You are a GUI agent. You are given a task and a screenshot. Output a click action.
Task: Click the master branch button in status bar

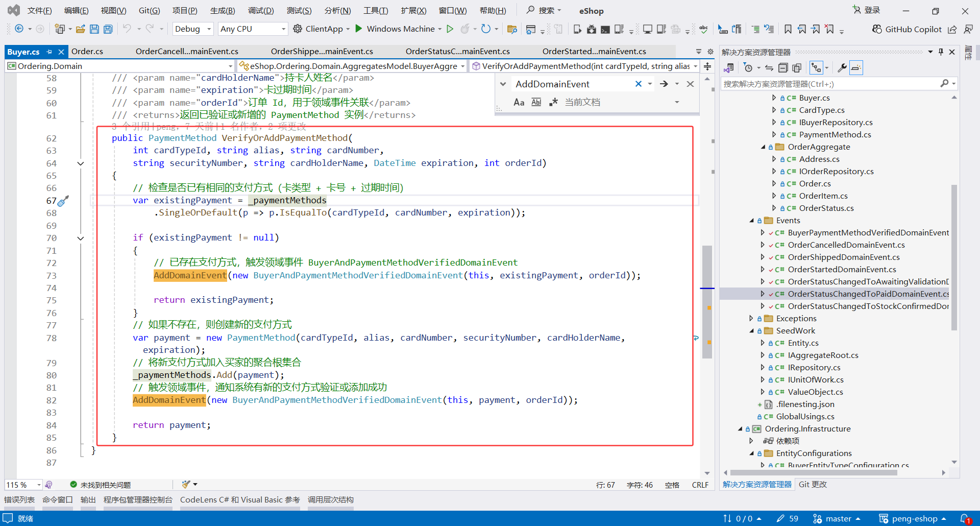click(x=838, y=518)
